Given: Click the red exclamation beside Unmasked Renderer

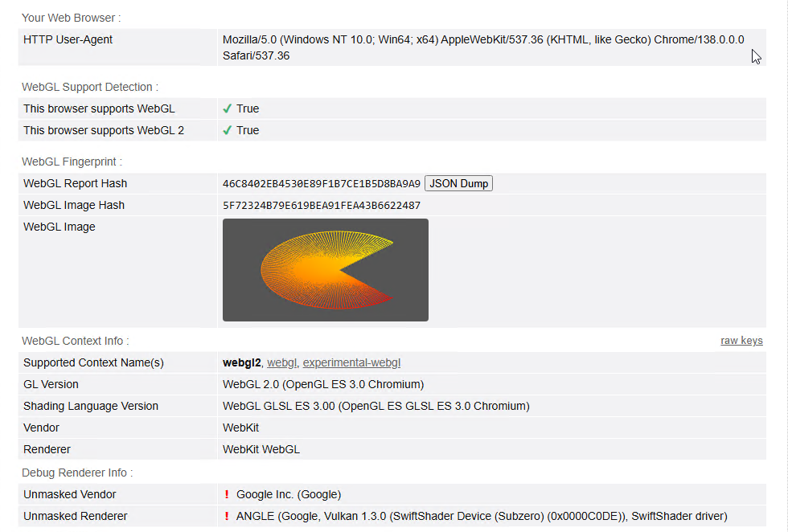Looking at the screenshot, I should tap(226, 516).
